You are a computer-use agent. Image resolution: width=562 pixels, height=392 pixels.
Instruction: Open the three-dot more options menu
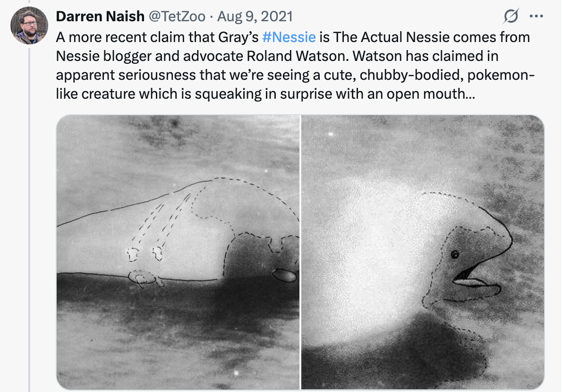[x=536, y=17]
